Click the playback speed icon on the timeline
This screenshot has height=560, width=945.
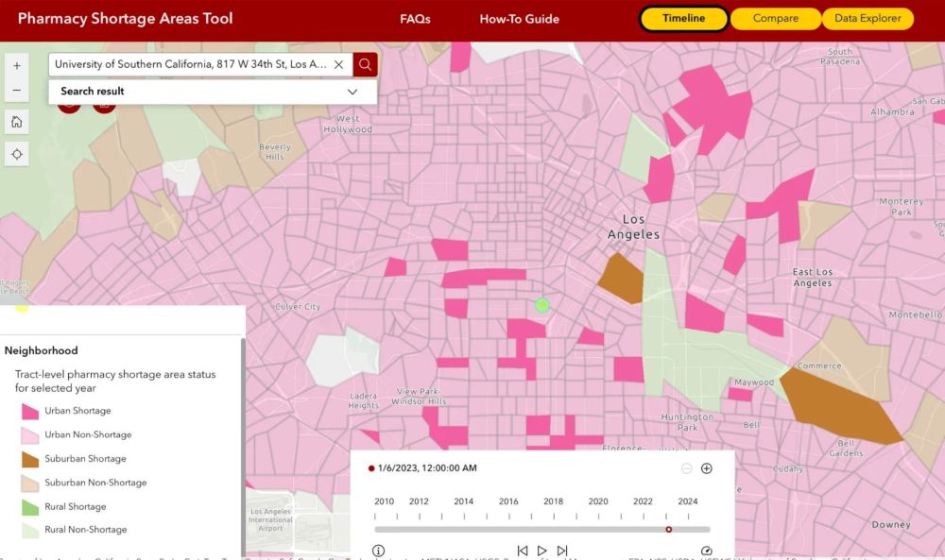706,550
